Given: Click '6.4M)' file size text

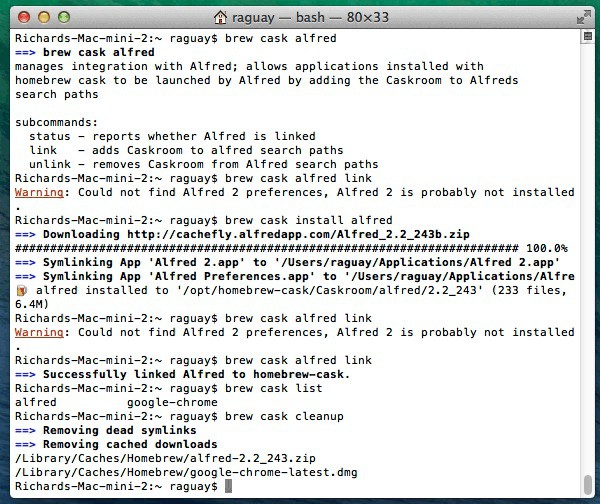Looking at the screenshot, I should tap(32, 304).
